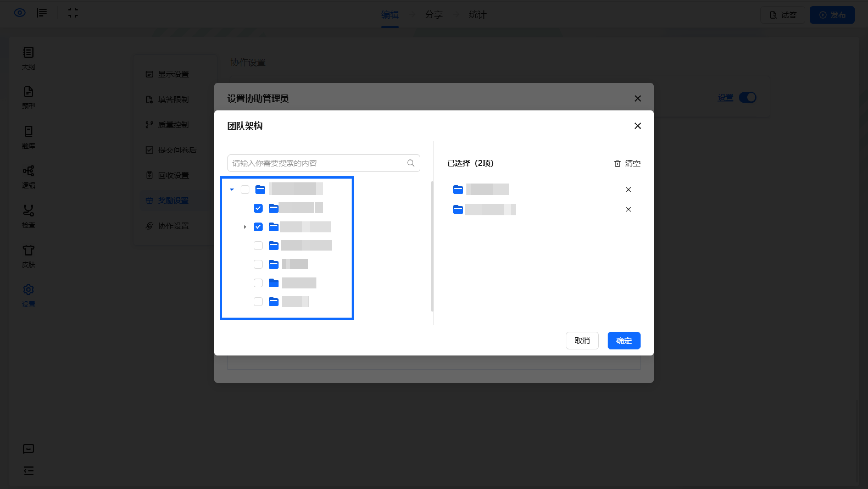Click the tree list vertical scrollbar
This screenshot has width=868, height=489.
(432, 246)
